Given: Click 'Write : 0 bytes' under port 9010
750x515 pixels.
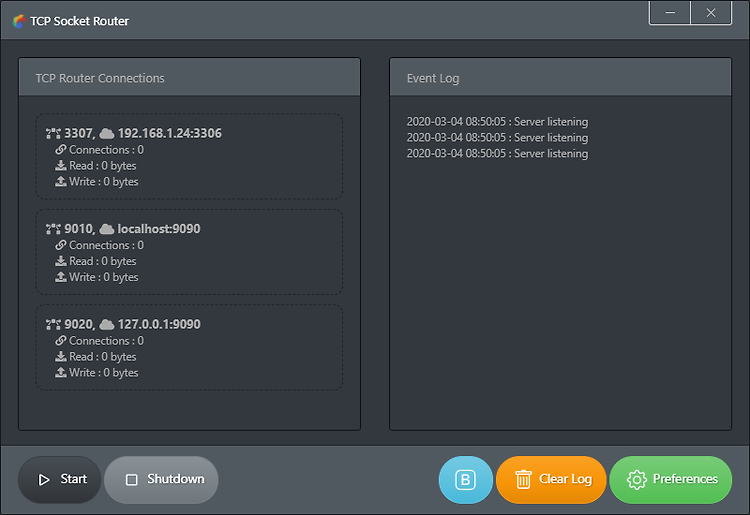Looking at the screenshot, I should click(x=104, y=277).
